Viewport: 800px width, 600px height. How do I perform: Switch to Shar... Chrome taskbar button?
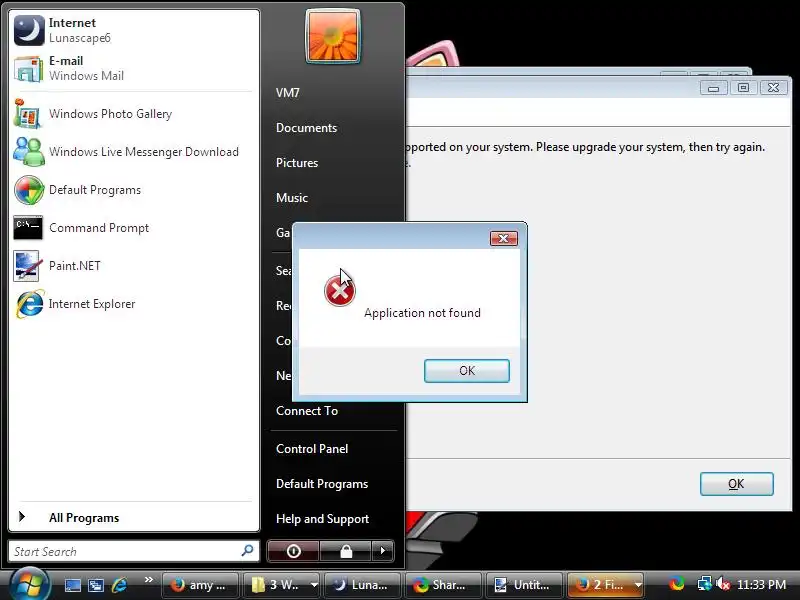pyautogui.click(x=442, y=585)
